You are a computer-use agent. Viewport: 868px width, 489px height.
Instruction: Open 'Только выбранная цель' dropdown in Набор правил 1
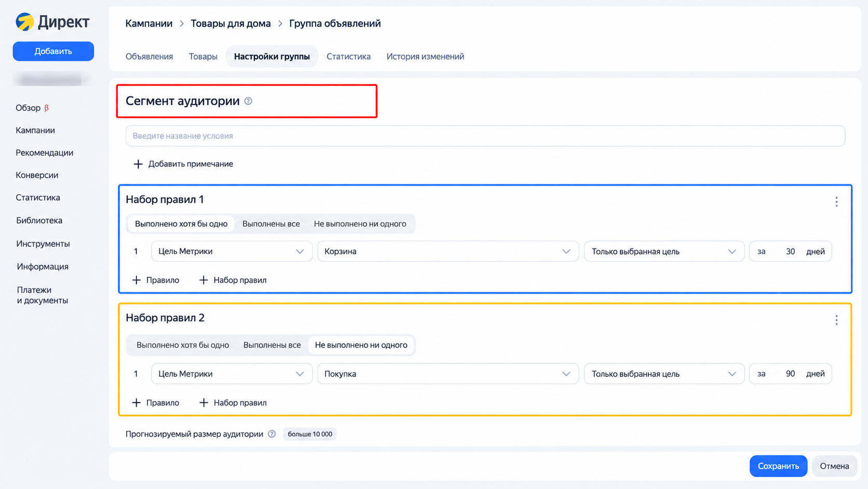point(664,252)
